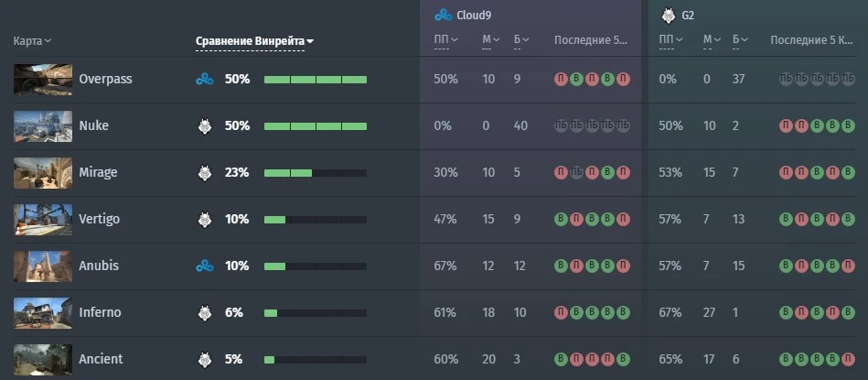Image resolution: width=868 pixels, height=380 pixels.
Task: Open Overpass map thumbnail
Action: [43, 80]
